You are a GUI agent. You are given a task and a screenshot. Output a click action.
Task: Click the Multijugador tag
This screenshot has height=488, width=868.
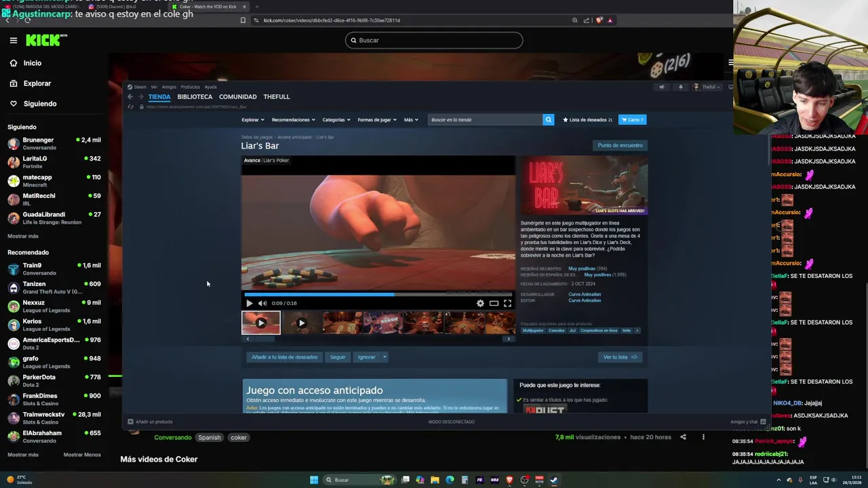click(533, 331)
